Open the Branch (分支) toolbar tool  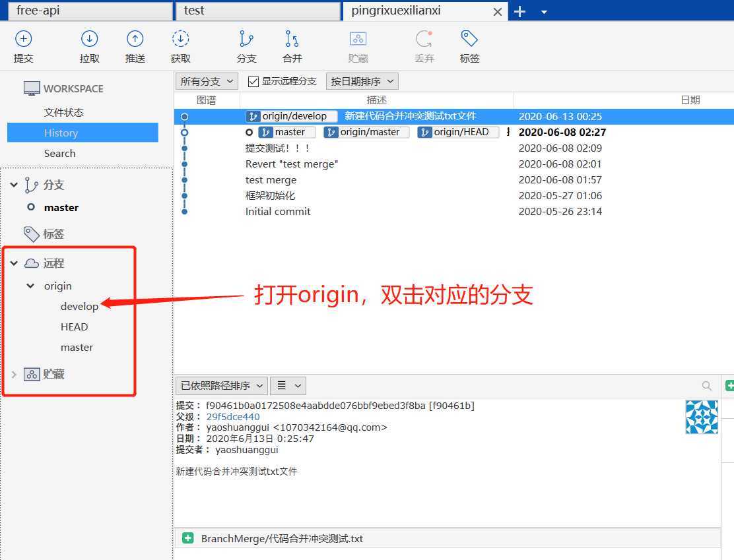tap(246, 39)
